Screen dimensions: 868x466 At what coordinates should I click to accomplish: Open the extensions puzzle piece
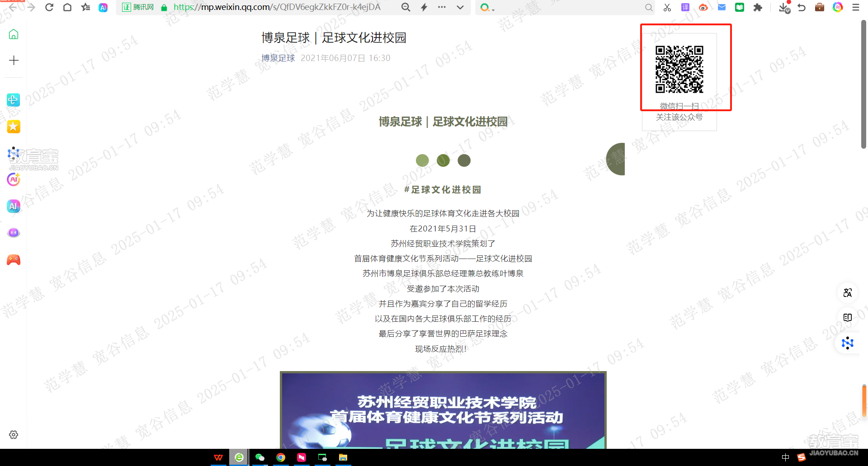758,7
